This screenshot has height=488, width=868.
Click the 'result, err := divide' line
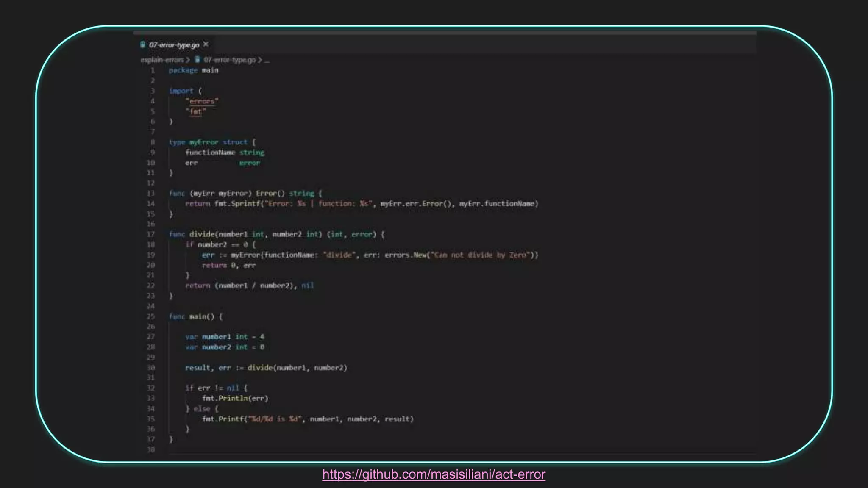coord(266,368)
